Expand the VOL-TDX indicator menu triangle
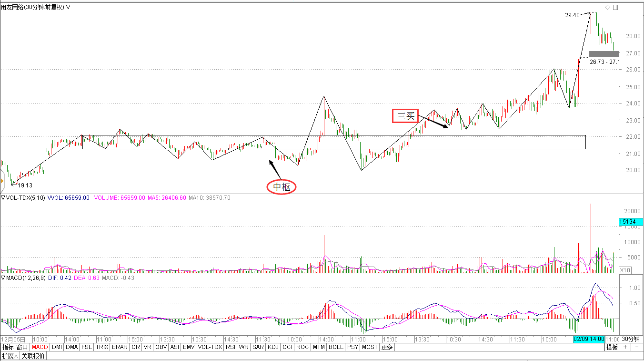 point(3,198)
